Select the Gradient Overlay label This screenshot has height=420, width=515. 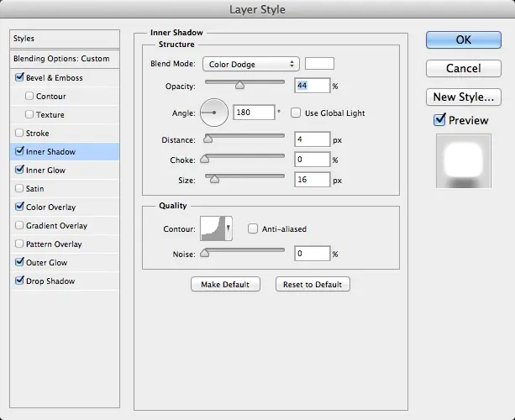click(x=56, y=226)
